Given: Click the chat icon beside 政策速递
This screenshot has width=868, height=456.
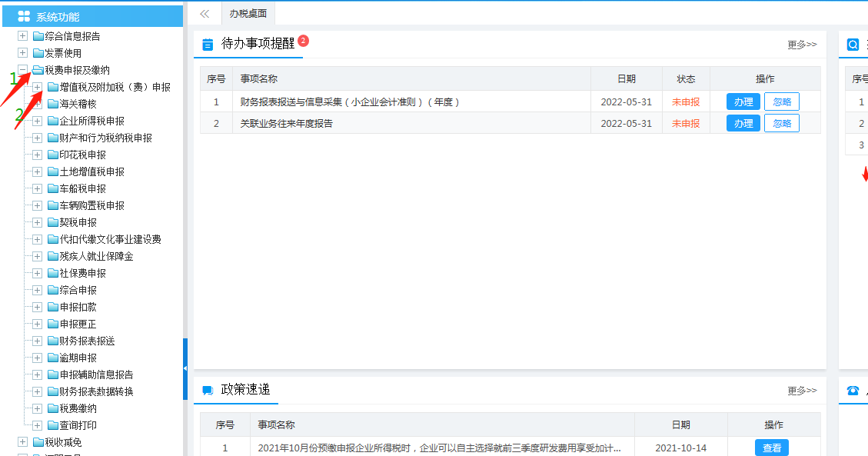Looking at the screenshot, I should [208, 391].
